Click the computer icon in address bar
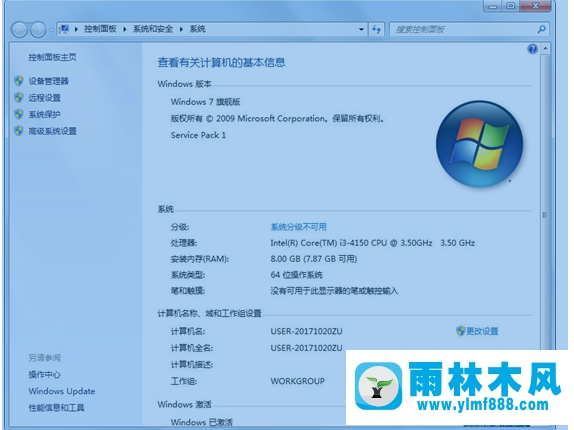 pos(64,29)
